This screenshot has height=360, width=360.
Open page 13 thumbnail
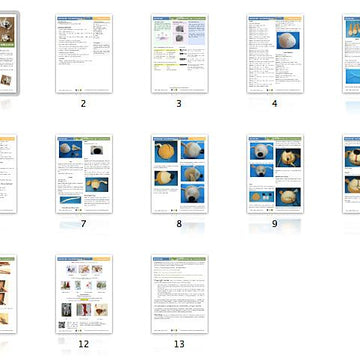(179, 294)
